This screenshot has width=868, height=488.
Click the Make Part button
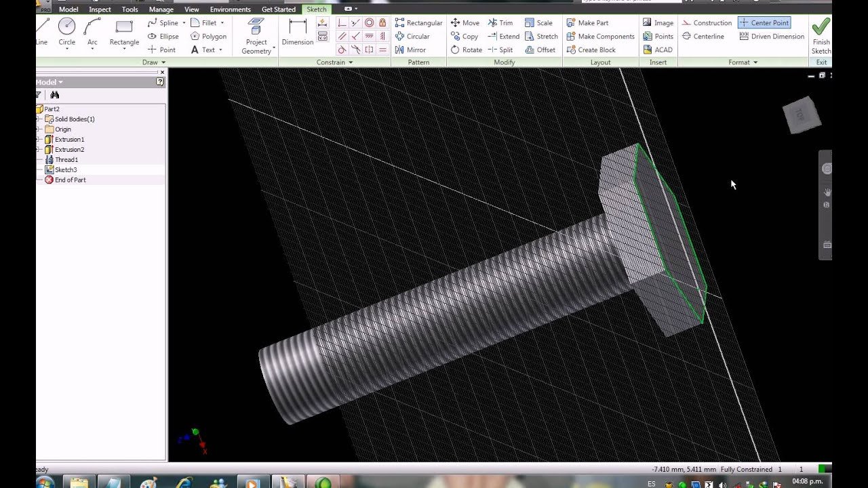click(587, 23)
